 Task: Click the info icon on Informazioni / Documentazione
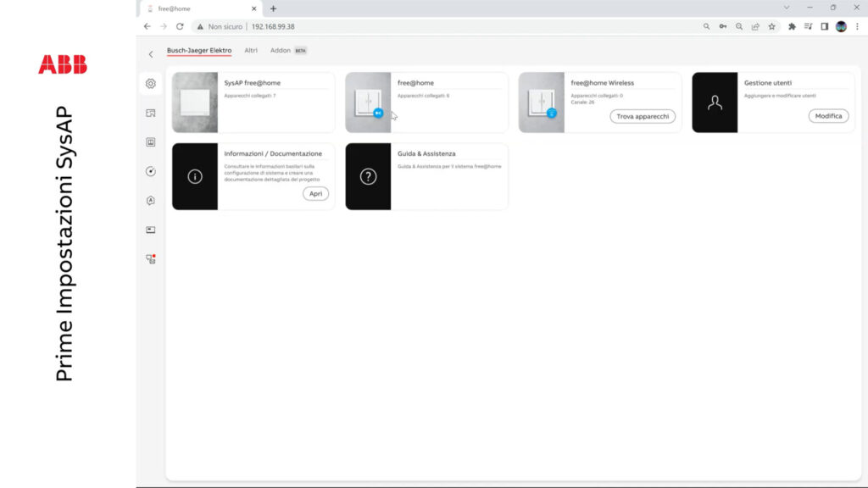(x=195, y=176)
